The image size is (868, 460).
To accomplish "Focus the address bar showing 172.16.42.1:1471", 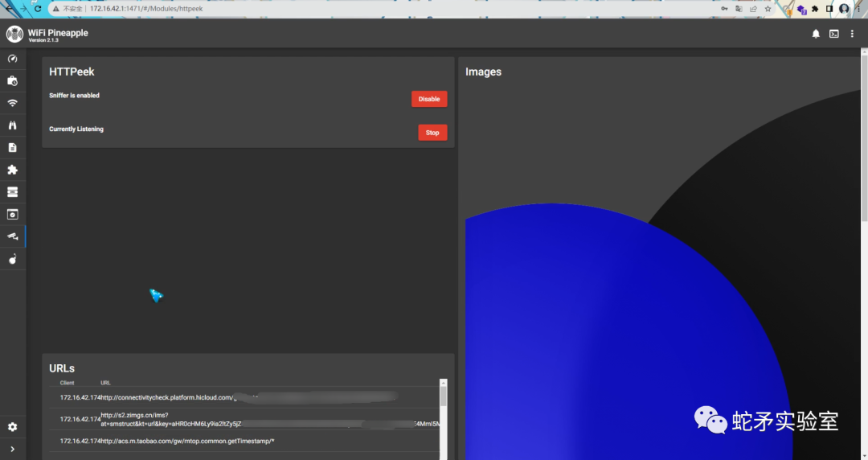I will (x=146, y=9).
